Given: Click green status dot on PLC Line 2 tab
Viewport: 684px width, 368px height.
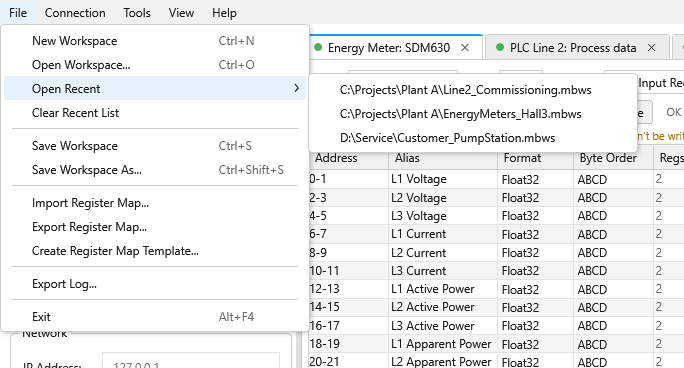Looking at the screenshot, I should [500, 47].
